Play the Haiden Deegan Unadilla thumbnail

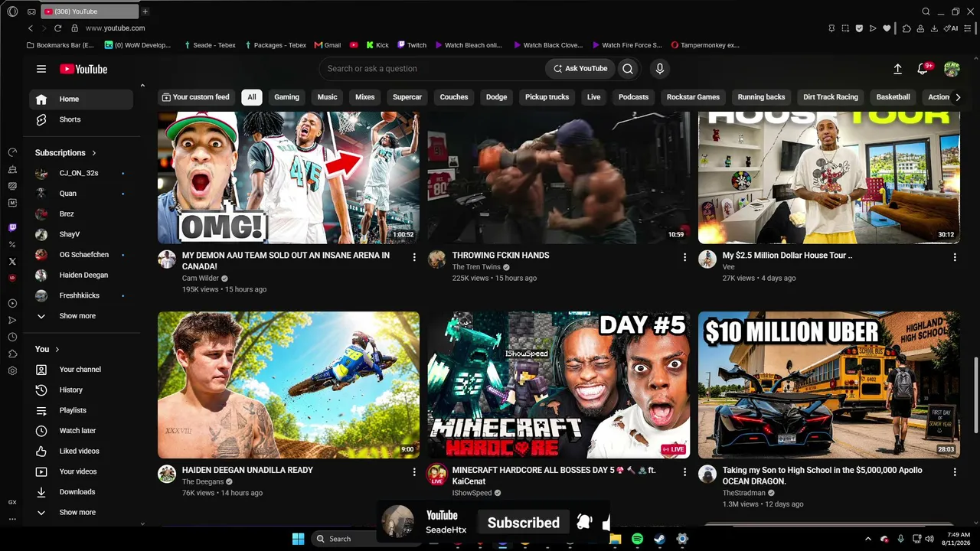[x=289, y=385]
